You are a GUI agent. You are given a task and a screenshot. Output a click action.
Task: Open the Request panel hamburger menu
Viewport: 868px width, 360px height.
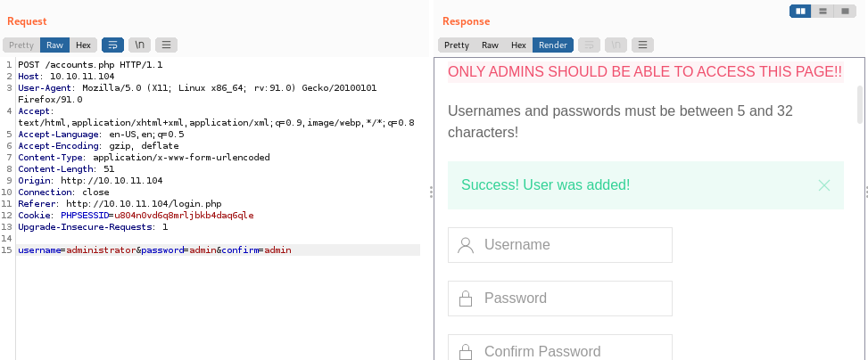point(166,45)
